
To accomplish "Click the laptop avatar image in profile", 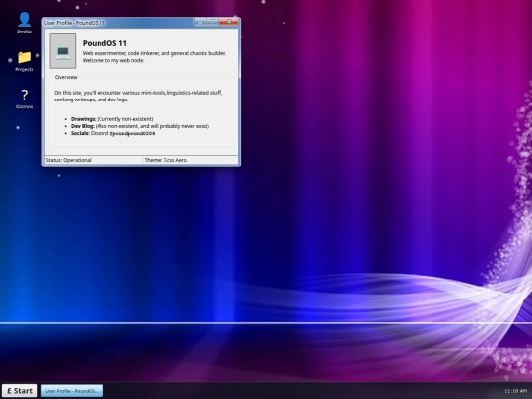I will (63, 51).
